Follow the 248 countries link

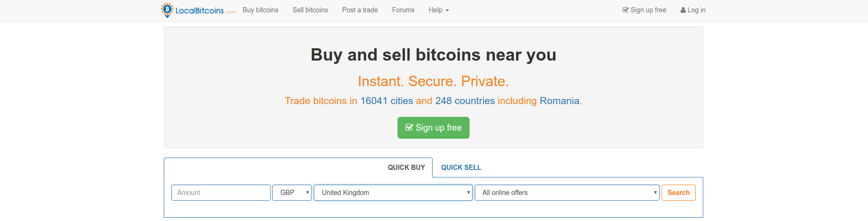(x=465, y=101)
